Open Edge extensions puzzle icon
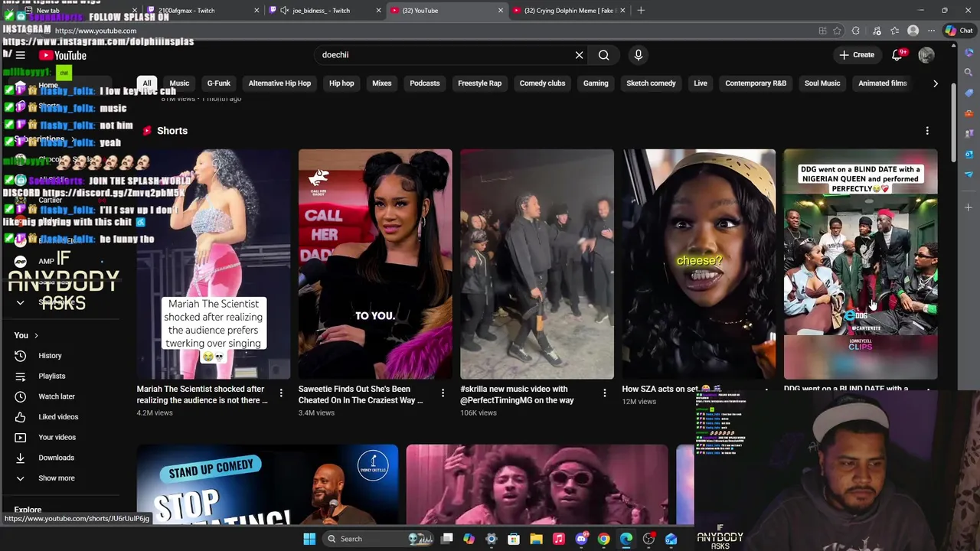 [856, 31]
